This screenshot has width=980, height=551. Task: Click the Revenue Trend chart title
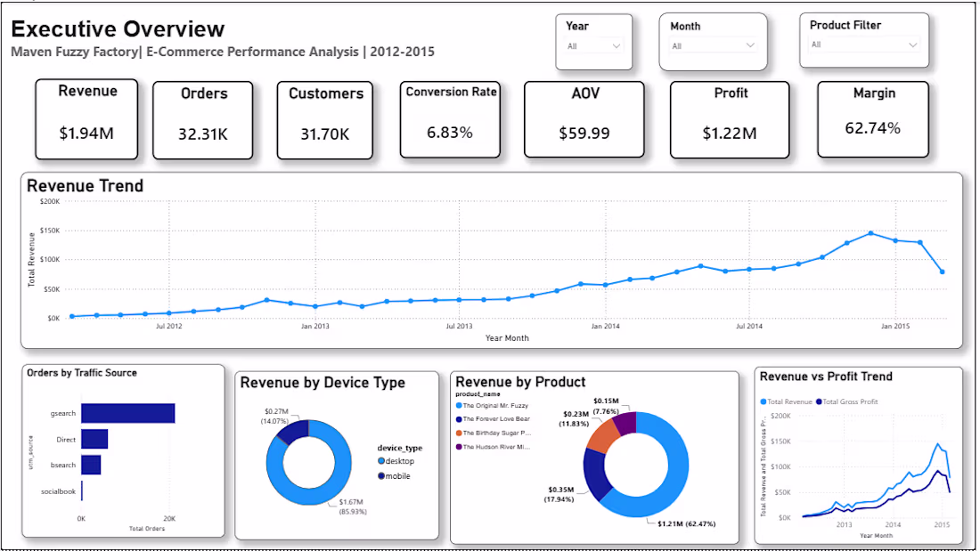click(x=85, y=185)
